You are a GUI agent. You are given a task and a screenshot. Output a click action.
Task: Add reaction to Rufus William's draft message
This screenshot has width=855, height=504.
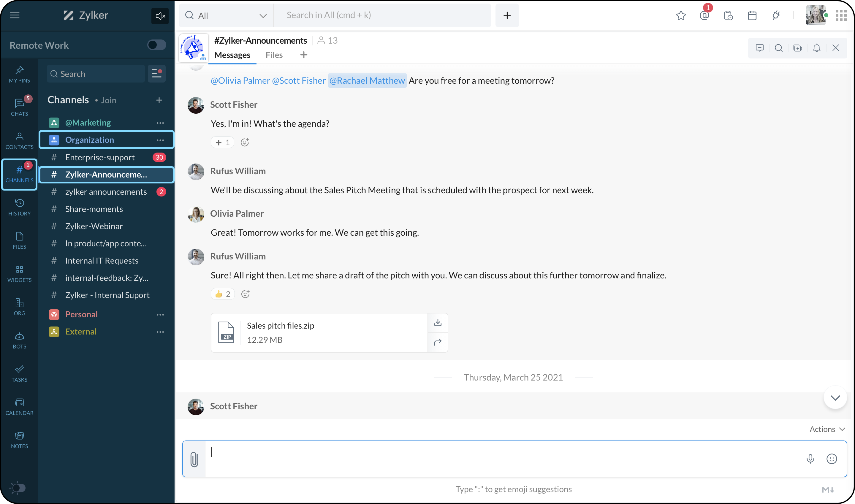245,294
